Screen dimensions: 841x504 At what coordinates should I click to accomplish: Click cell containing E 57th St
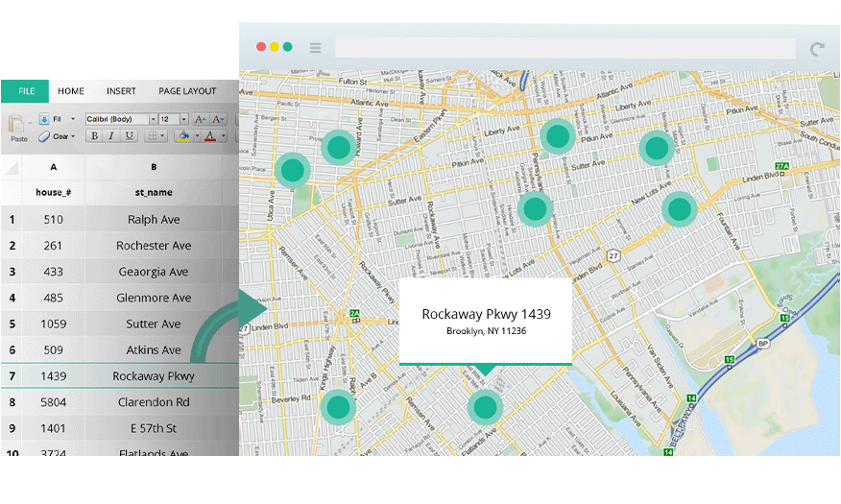154,428
